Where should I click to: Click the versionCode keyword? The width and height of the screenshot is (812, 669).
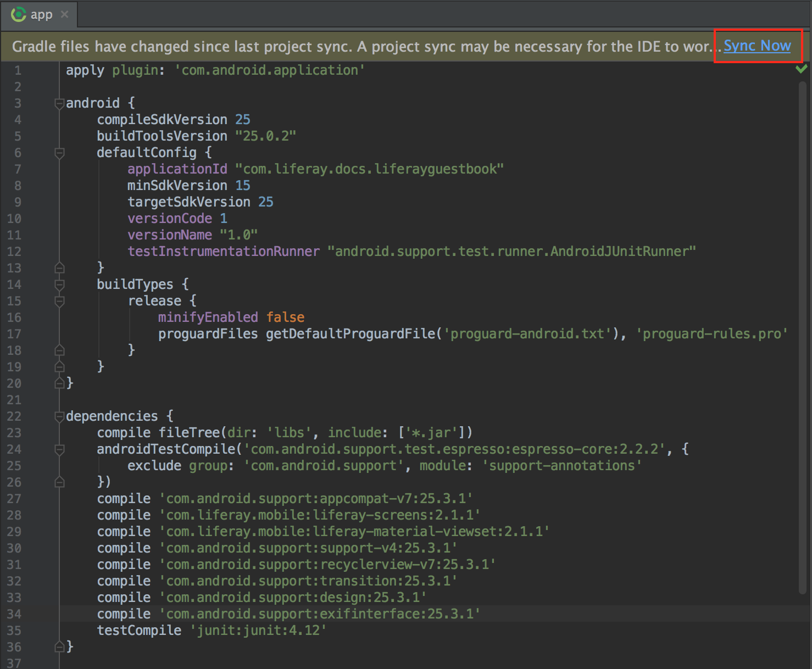pos(170,219)
